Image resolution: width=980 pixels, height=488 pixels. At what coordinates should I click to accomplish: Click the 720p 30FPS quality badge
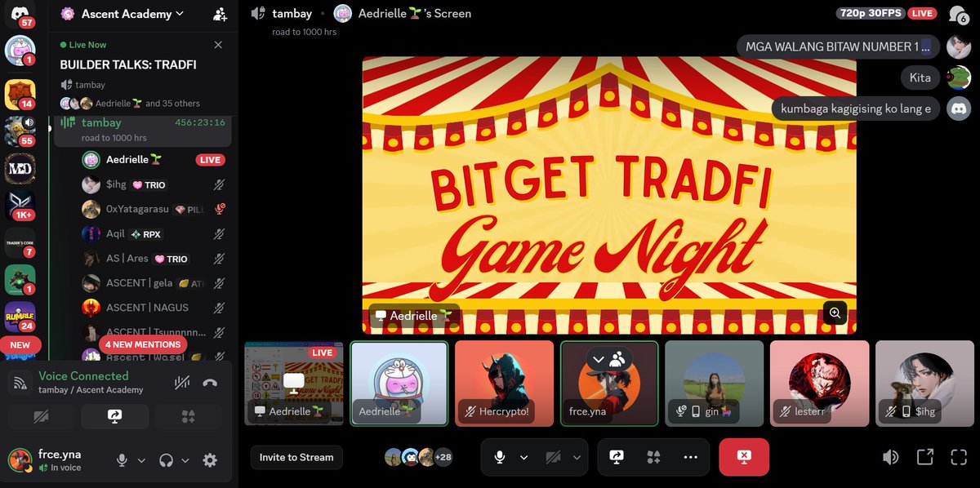(x=871, y=13)
